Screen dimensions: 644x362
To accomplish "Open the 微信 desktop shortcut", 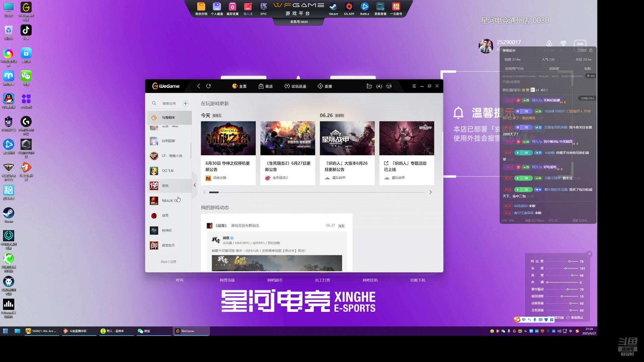I will (x=26, y=78).
